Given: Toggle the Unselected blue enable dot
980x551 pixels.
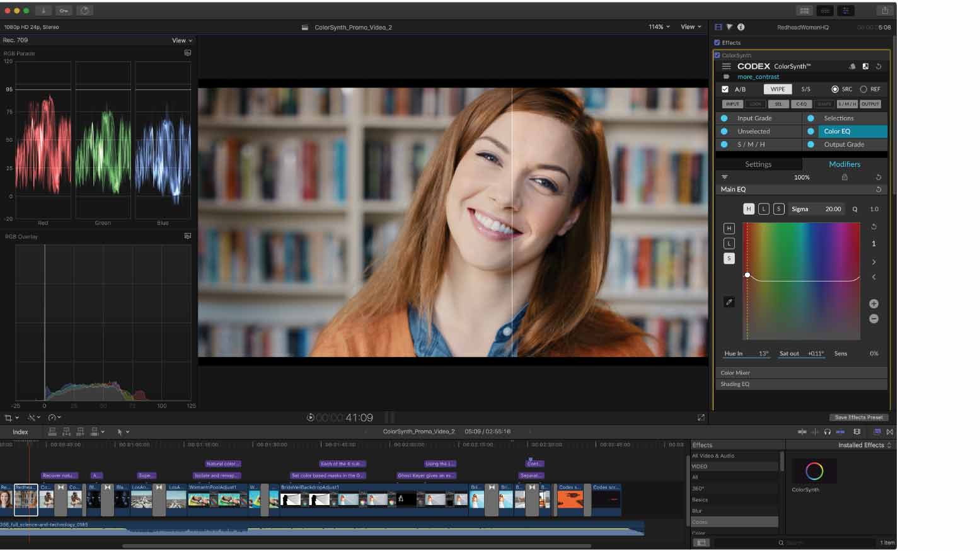Looking at the screenshot, I should 724,132.
